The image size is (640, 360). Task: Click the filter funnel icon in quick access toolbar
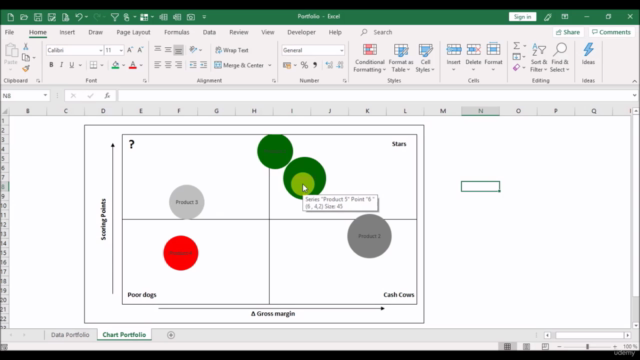point(115,17)
